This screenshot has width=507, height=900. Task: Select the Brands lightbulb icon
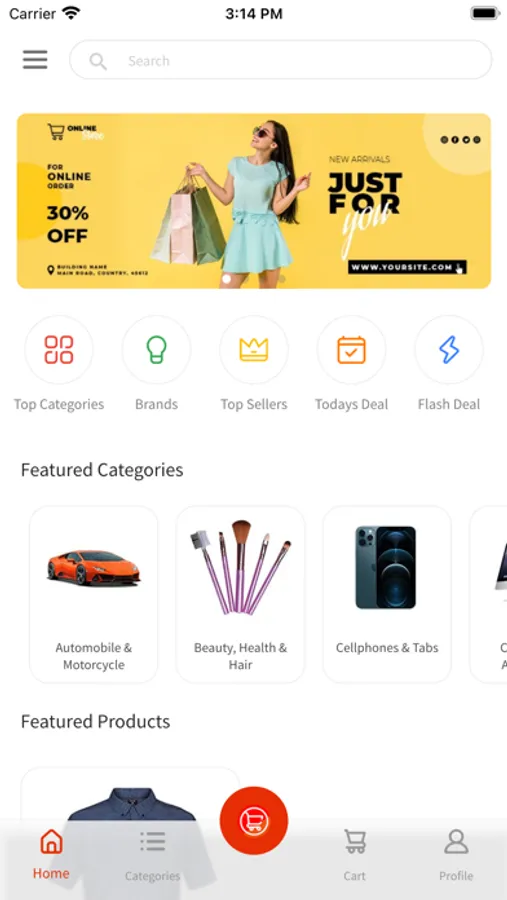click(156, 350)
